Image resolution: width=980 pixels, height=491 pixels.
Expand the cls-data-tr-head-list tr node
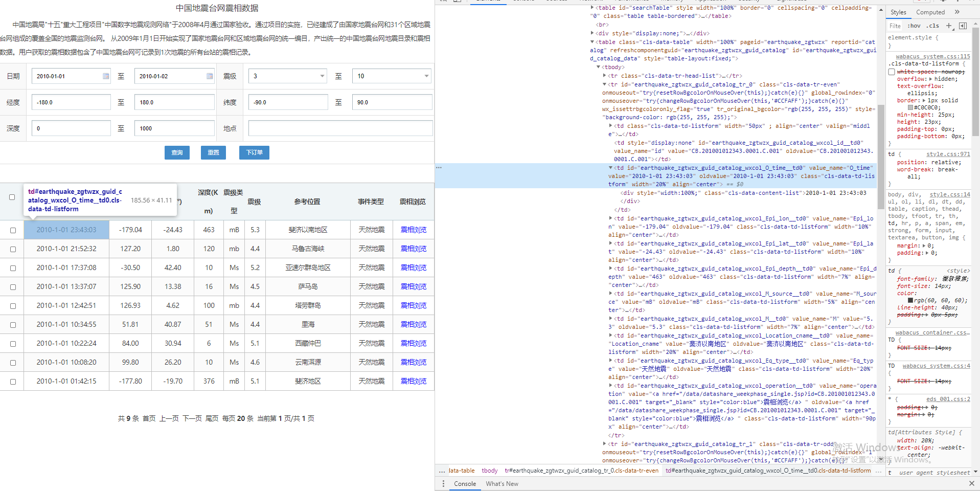[x=605, y=76]
